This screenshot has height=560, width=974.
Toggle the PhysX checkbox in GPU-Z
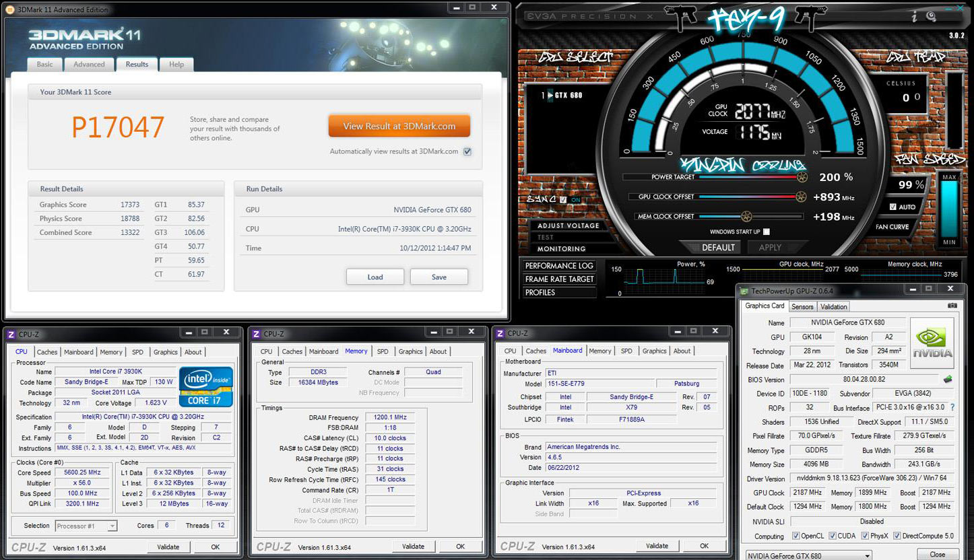pos(866,536)
